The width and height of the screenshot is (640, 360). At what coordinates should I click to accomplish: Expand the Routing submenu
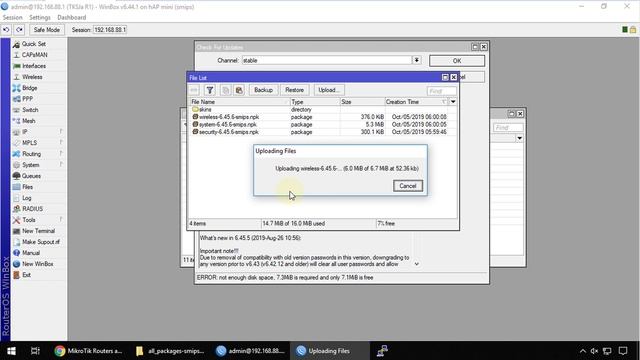38,154
